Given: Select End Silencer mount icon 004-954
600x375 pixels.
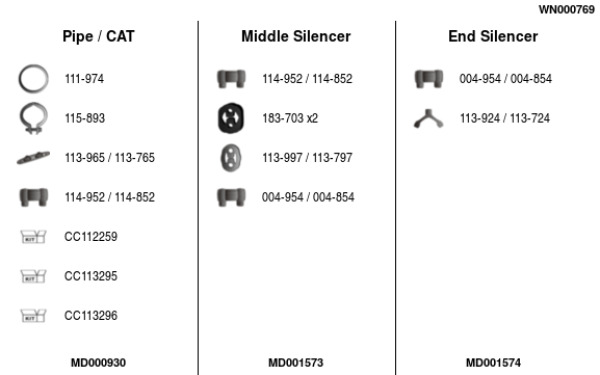Looking at the screenshot, I should (429, 79).
